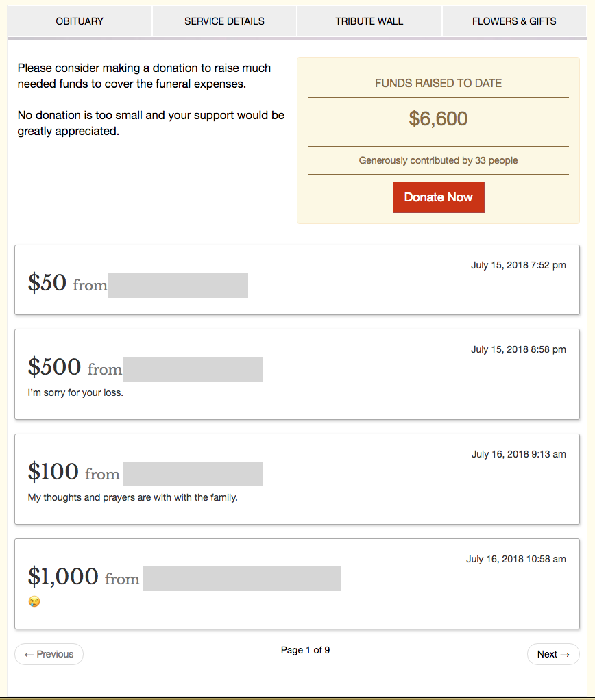Select the $500 donation amount
This screenshot has width=595, height=700.
55,367
